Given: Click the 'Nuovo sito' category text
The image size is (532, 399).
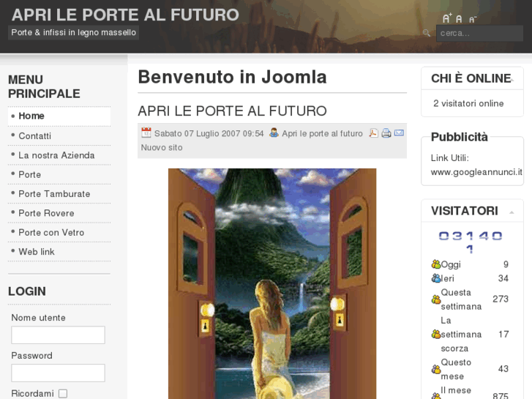Looking at the screenshot, I should click(x=162, y=148).
